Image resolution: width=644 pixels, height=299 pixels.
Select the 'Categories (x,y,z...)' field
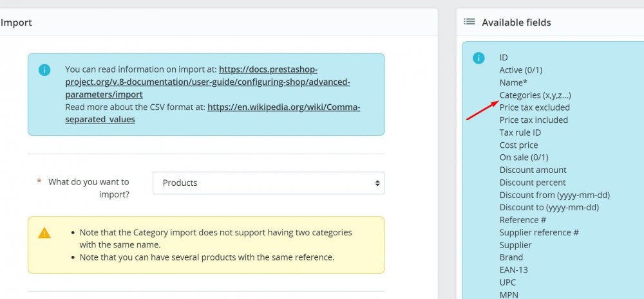click(535, 95)
